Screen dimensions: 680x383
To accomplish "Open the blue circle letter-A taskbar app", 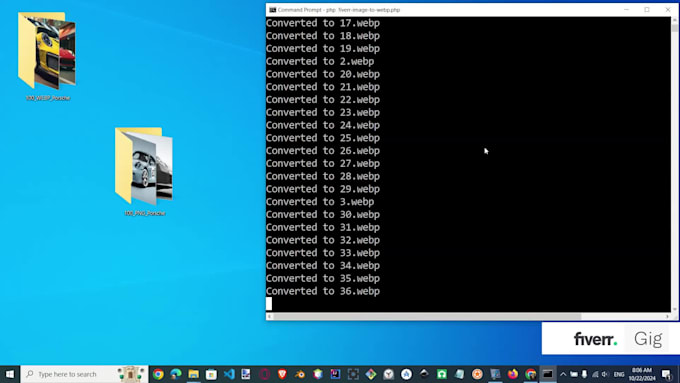I will [x=406, y=374].
